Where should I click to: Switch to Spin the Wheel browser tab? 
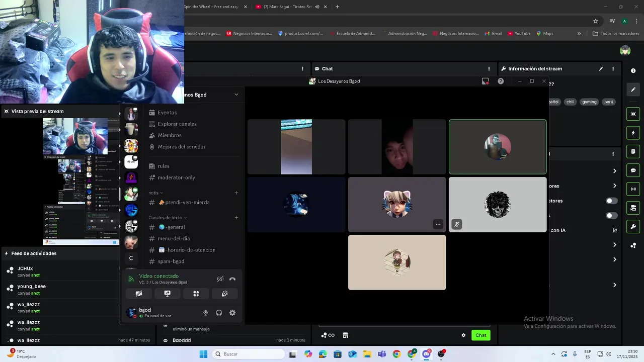tap(211, 7)
